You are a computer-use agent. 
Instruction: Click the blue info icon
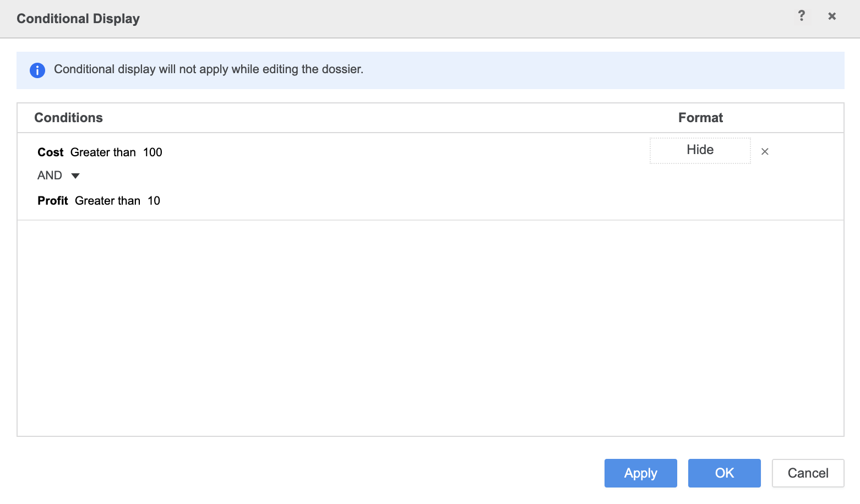pyautogui.click(x=37, y=70)
